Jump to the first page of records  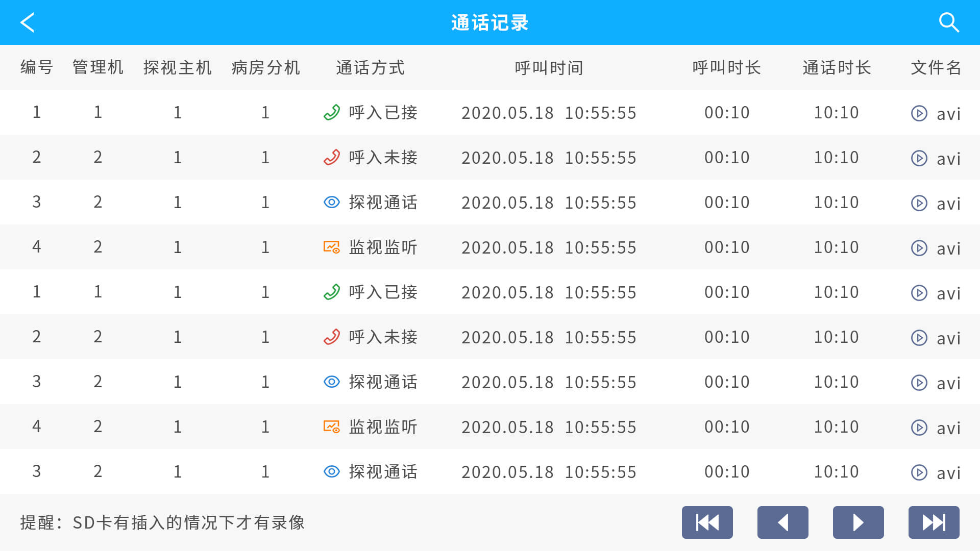tap(707, 522)
